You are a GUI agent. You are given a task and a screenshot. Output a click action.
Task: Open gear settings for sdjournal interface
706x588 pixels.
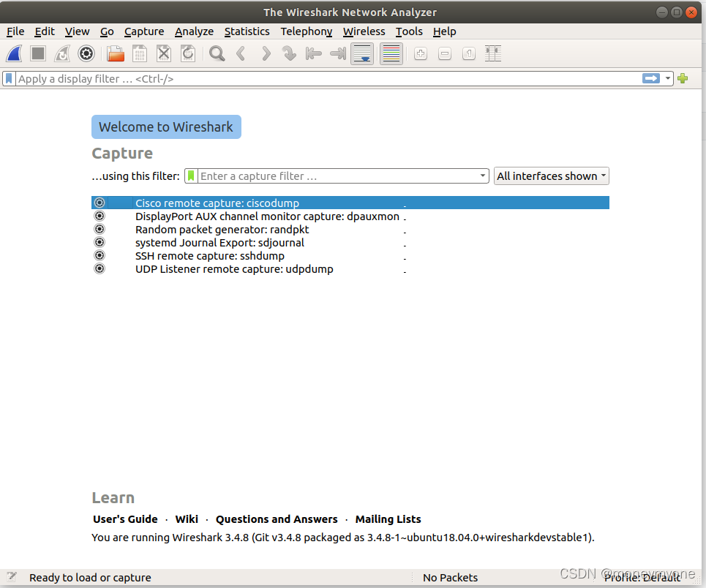[99, 242]
